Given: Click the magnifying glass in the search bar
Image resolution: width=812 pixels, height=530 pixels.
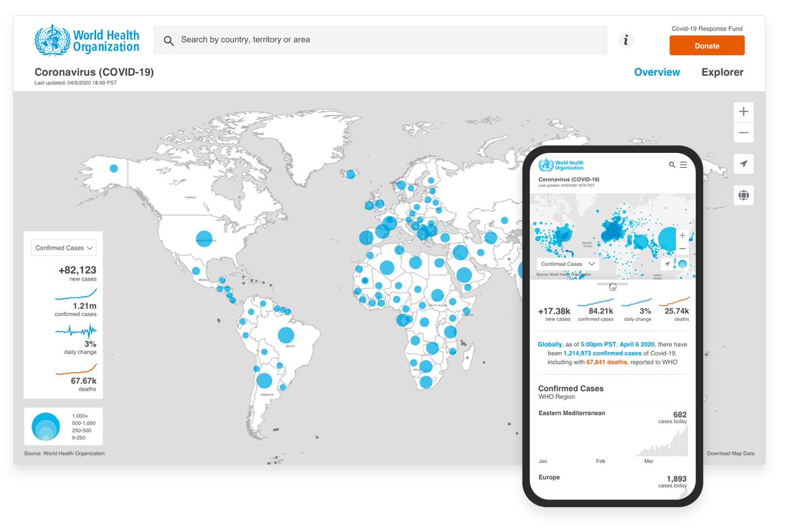Looking at the screenshot, I should click(x=168, y=41).
